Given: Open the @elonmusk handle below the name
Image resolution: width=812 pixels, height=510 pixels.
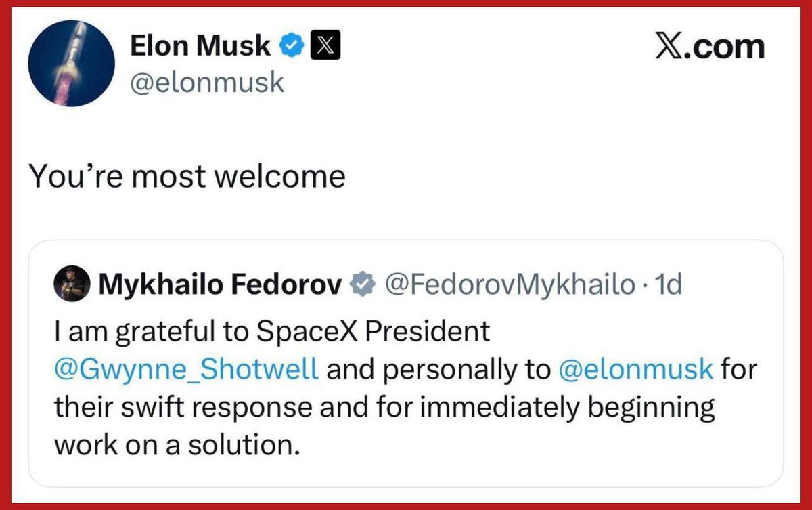Looking at the screenshot, I should [x=206, y=83].
